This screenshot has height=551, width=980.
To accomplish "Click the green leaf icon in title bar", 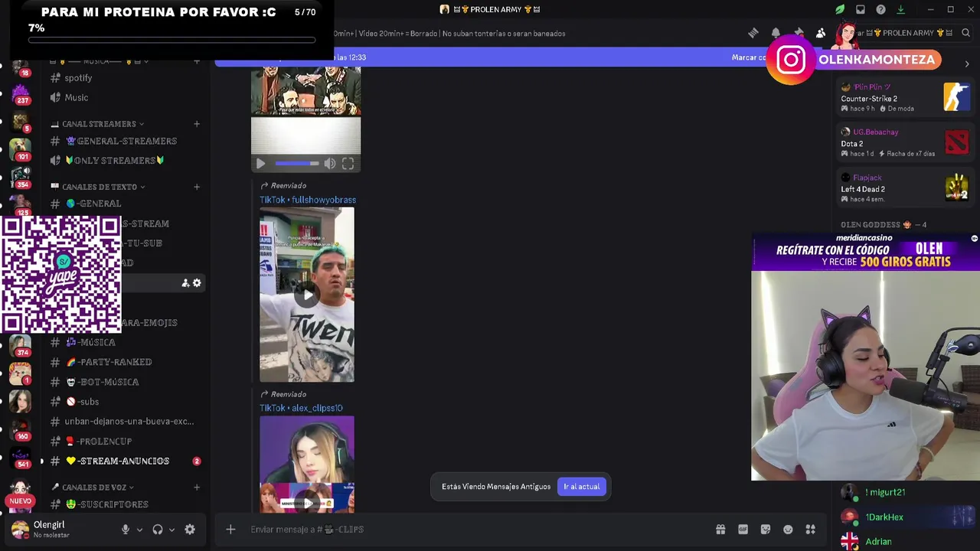I will [x=840, y=9].
